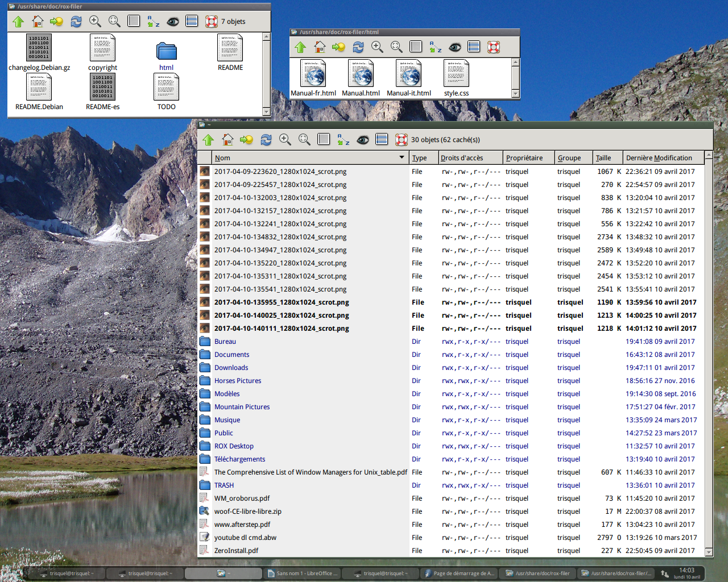
Task: Refresh the html window file listing
Action: point(358,47)
